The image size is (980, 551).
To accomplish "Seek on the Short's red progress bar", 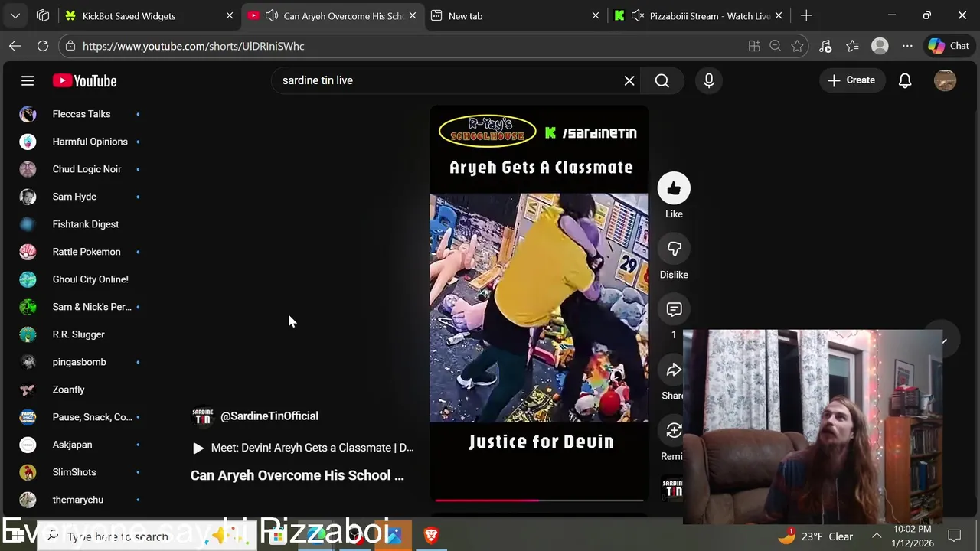I will [539, 500].
